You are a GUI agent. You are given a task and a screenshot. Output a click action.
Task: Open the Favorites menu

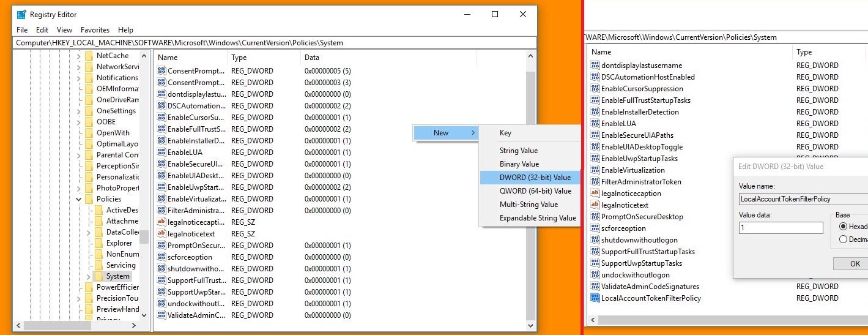point(95,30)
